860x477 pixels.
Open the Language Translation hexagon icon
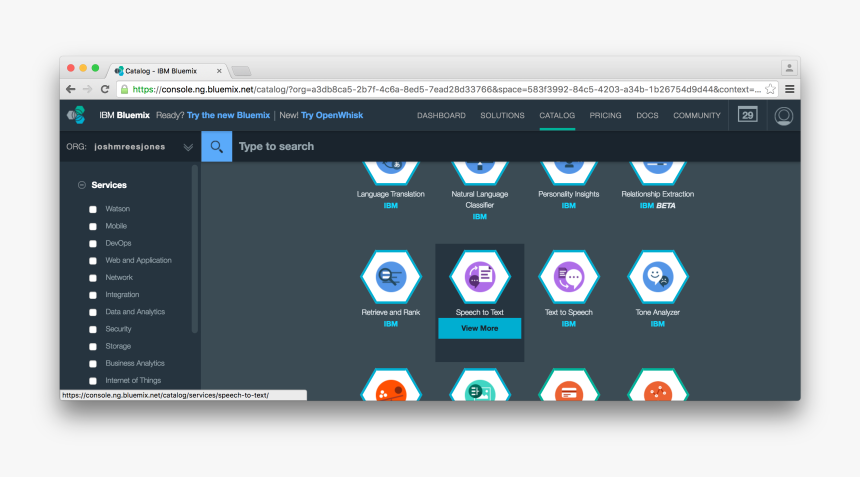[391, 172]
